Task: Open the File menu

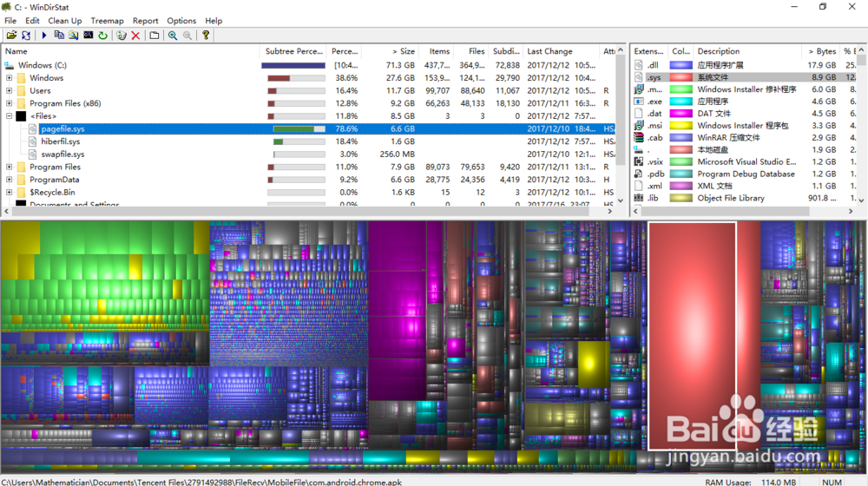Action: [x=10, y=21]
